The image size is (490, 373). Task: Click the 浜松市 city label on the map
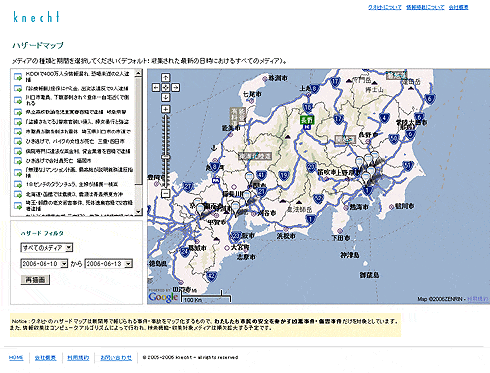click(286, 236)
